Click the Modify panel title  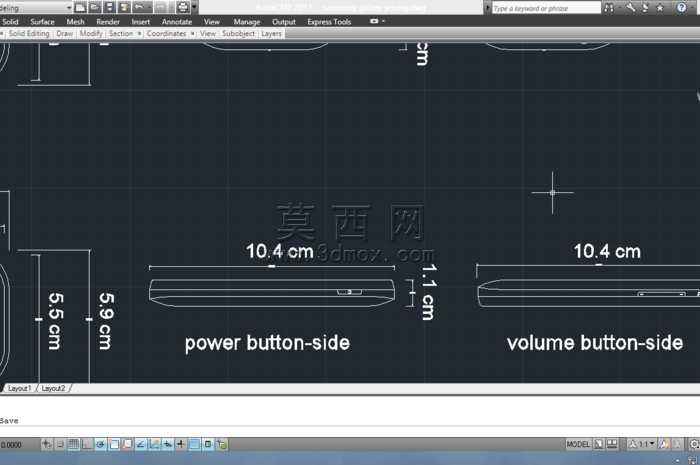91,33
